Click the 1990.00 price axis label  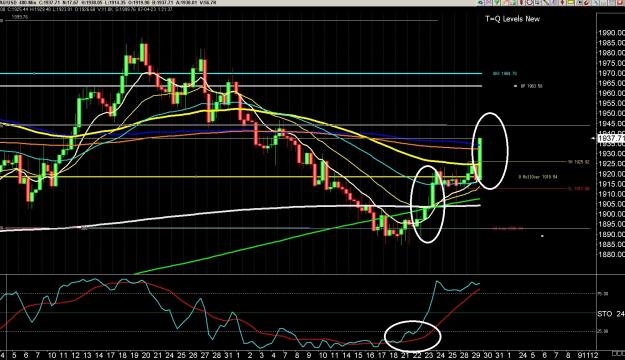pyautogui.click(x=611, y=33)
